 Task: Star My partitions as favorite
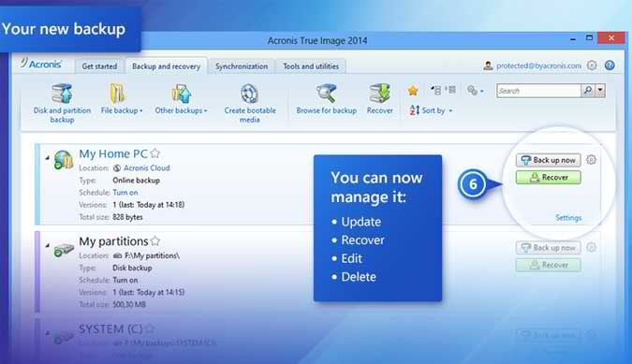[x=155, y=240]
